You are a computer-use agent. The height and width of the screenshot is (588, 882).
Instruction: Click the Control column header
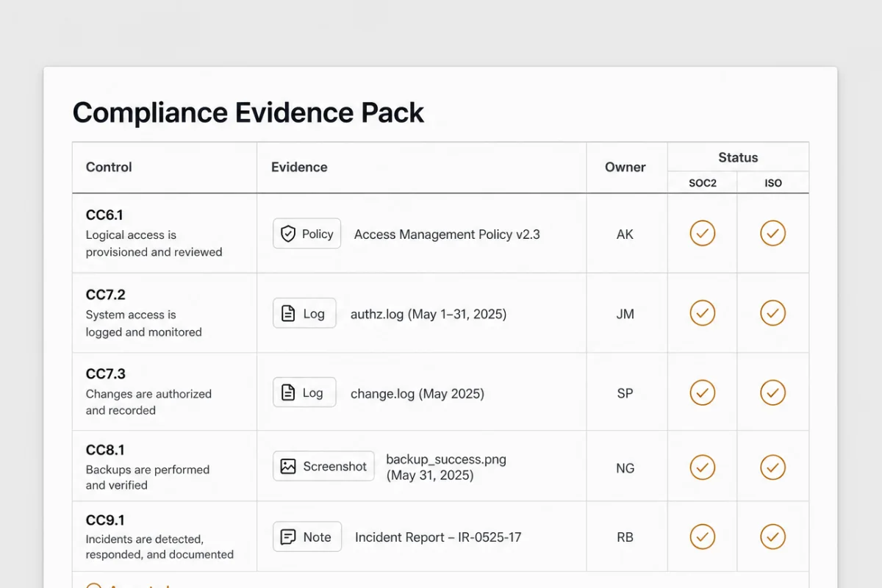(x=109, y=167)
